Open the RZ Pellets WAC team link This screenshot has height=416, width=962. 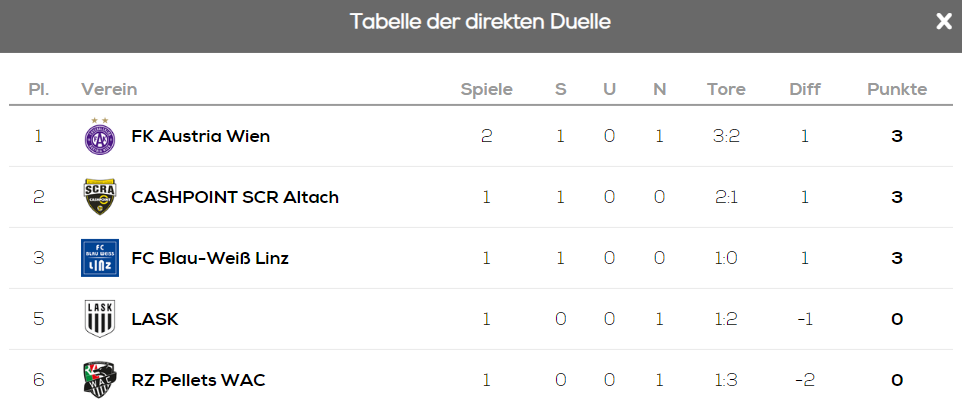(198, 380)
